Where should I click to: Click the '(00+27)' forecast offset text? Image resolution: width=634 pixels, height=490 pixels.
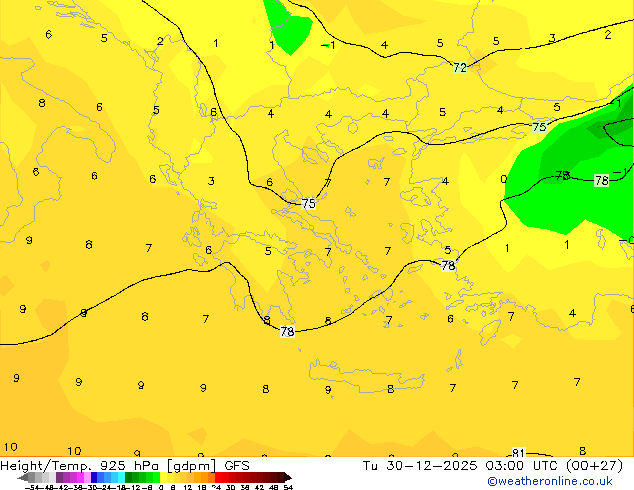[x=594, y=466]
